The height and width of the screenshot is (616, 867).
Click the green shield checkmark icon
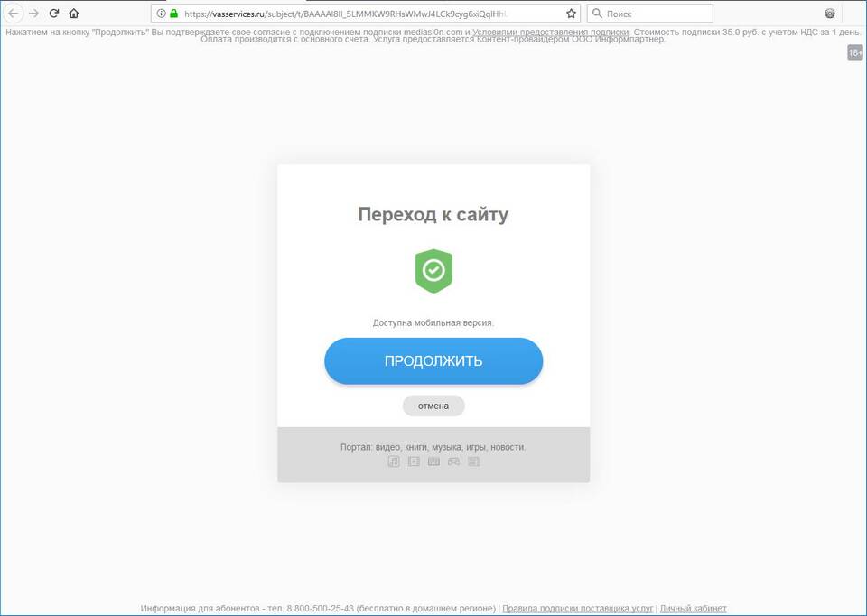pyautogui.click(x=433, y=270)
